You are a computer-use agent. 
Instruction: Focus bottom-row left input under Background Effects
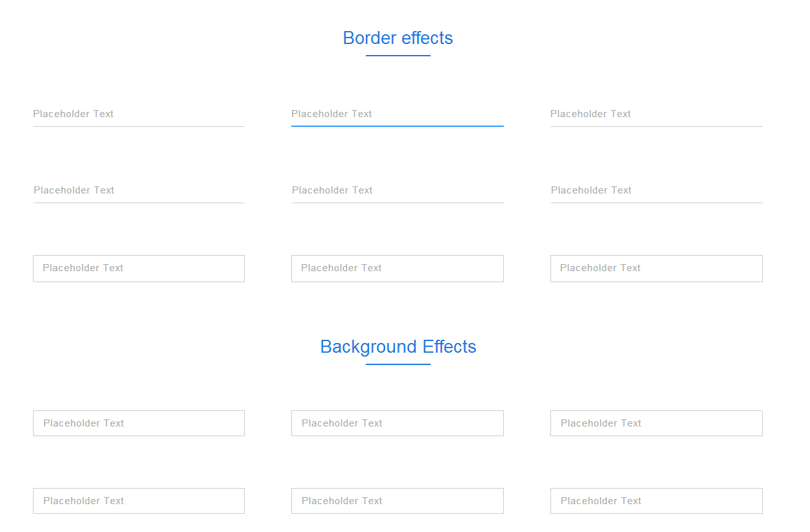pos(139,501)
